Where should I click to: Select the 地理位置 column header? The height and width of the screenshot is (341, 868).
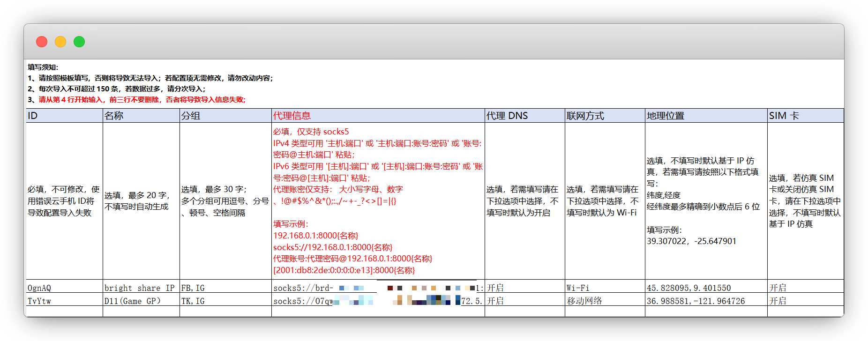(706, 116)
